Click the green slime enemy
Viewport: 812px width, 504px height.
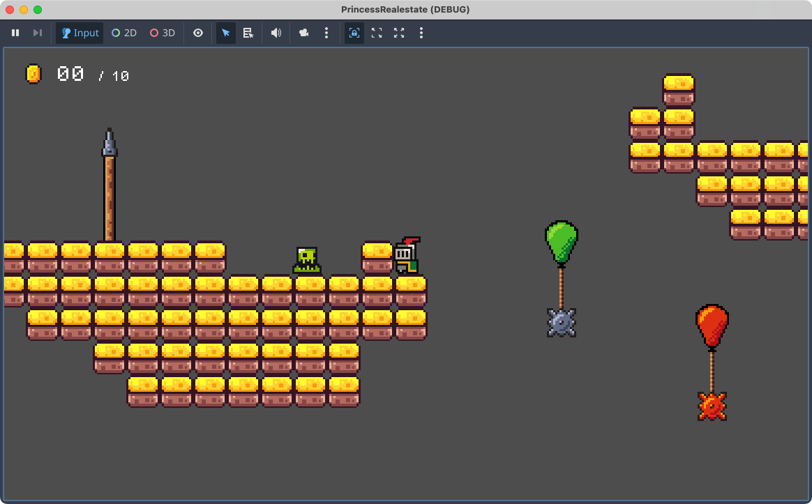point(307,260)
